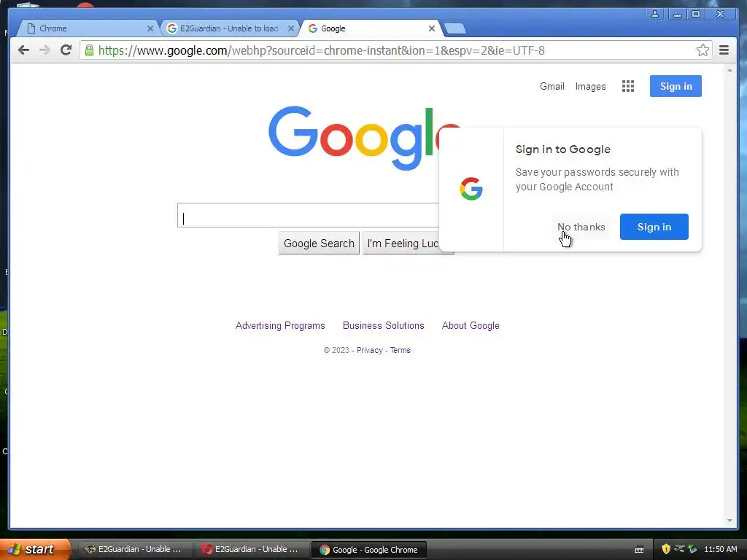
Task: Focus the Google search box
Action: tap(308, 215)
